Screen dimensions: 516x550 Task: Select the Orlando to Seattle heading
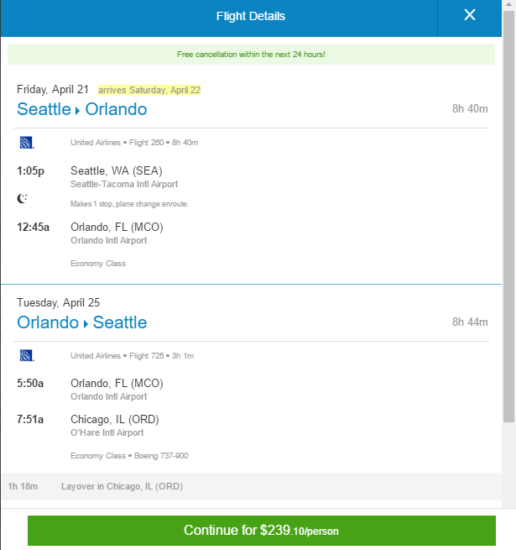82,322
